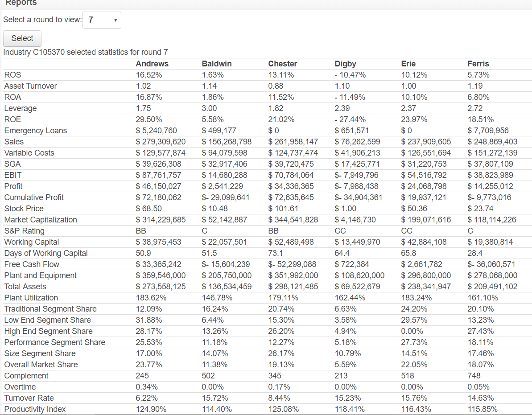This screenshot has width=532, height=415.
Task: Click the Days of Working Capital label
Action: 46,253
